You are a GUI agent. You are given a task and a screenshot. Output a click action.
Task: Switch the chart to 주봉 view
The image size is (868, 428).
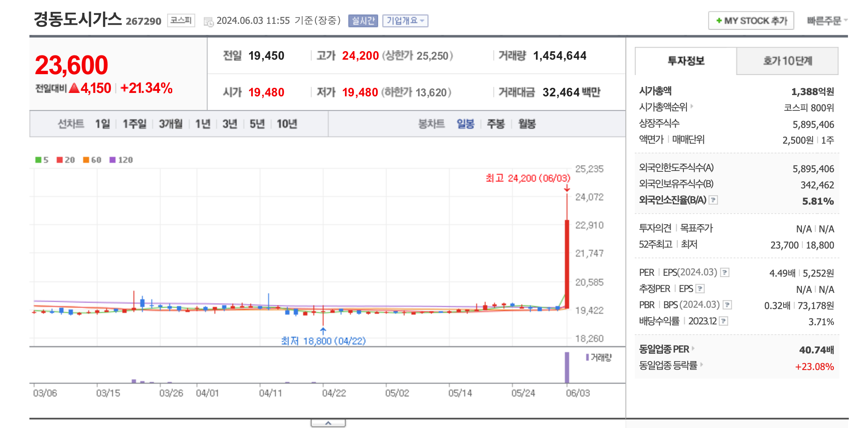pos(495,124)
